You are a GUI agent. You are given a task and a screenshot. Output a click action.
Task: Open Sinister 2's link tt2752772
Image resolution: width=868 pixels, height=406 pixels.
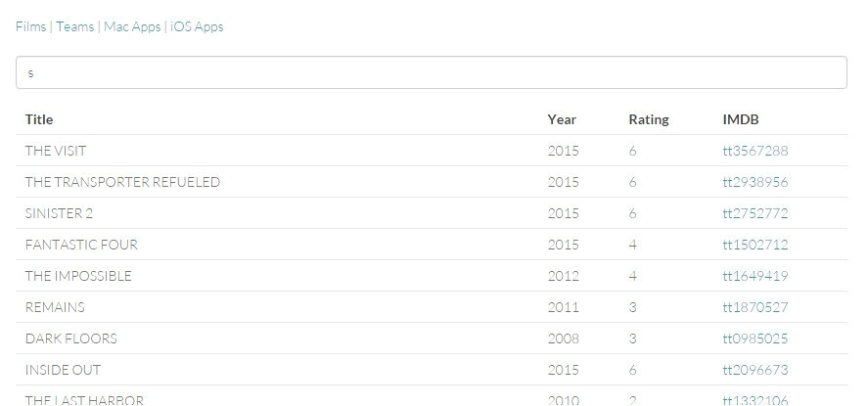[754, 213]
